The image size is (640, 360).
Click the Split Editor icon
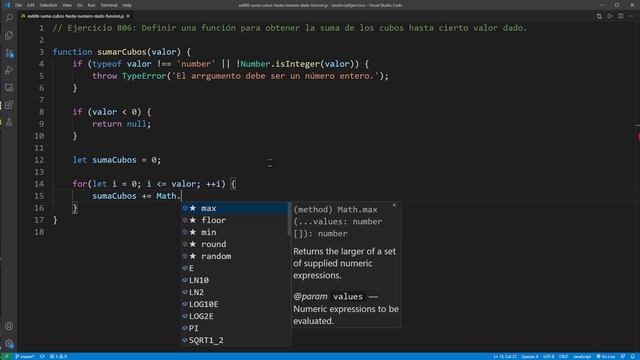click(620, 16)
